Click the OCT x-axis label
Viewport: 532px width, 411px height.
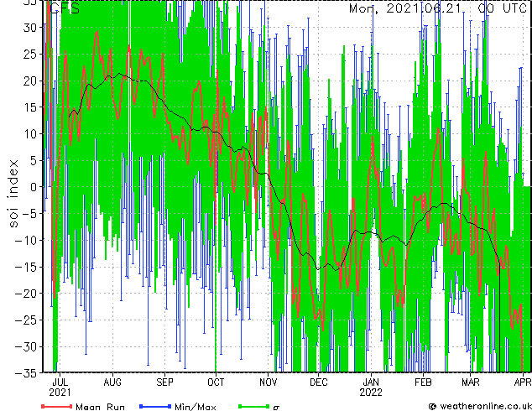(216, 382)
